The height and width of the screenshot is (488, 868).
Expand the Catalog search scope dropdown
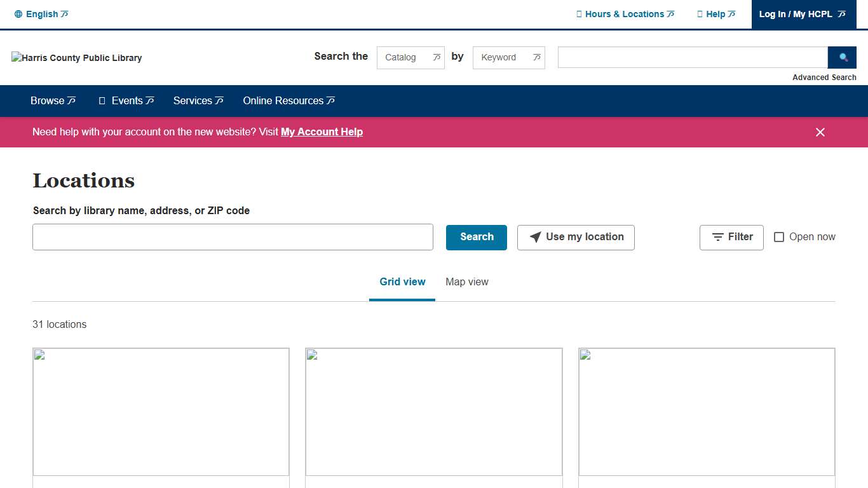pos(410,57)
